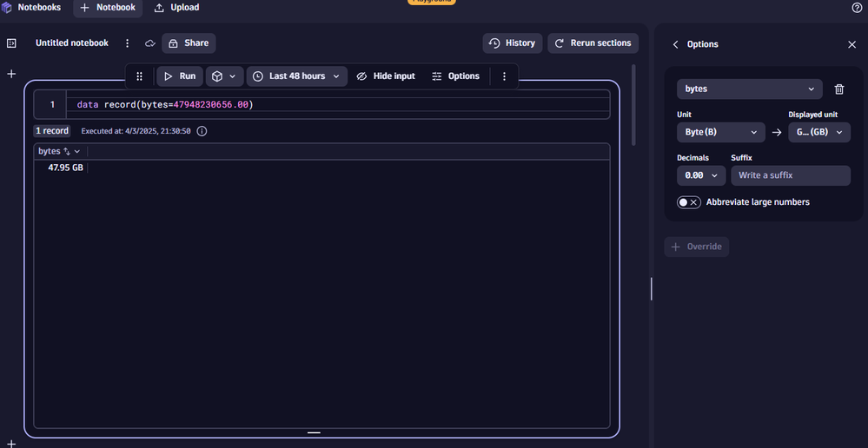868x448 pixels.
Task: Open the Displayed unit GB dropdown
Action: point(818,132)
